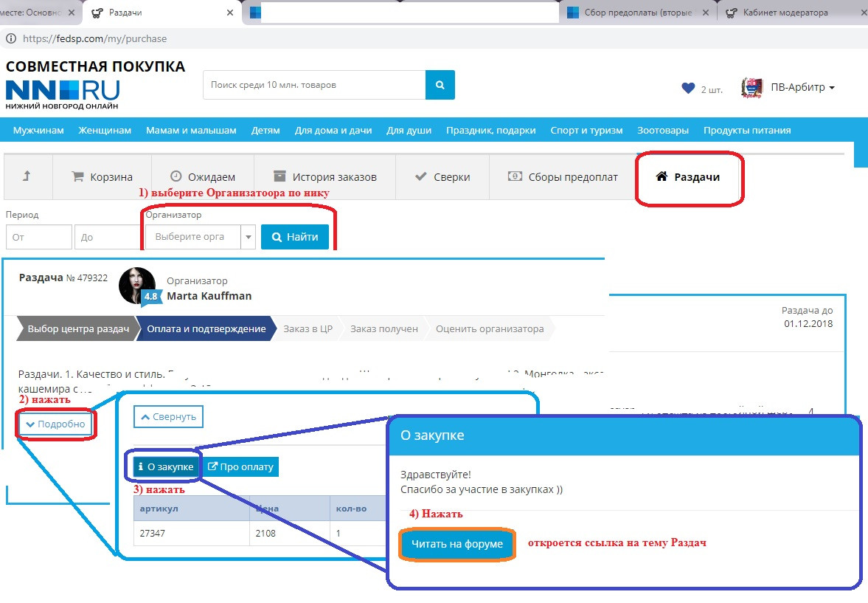
Task: Expand the Выберите орга dropdown arrow
Action: (x=249, y=237)
